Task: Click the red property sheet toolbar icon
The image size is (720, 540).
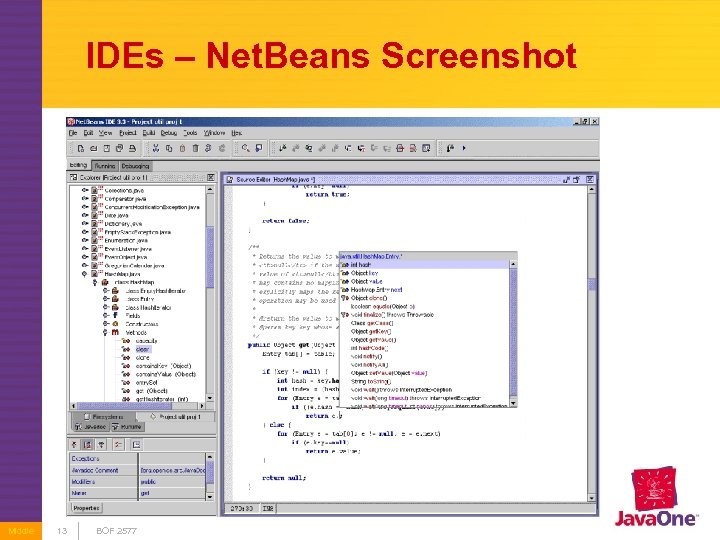Action: tap(118, 444)
